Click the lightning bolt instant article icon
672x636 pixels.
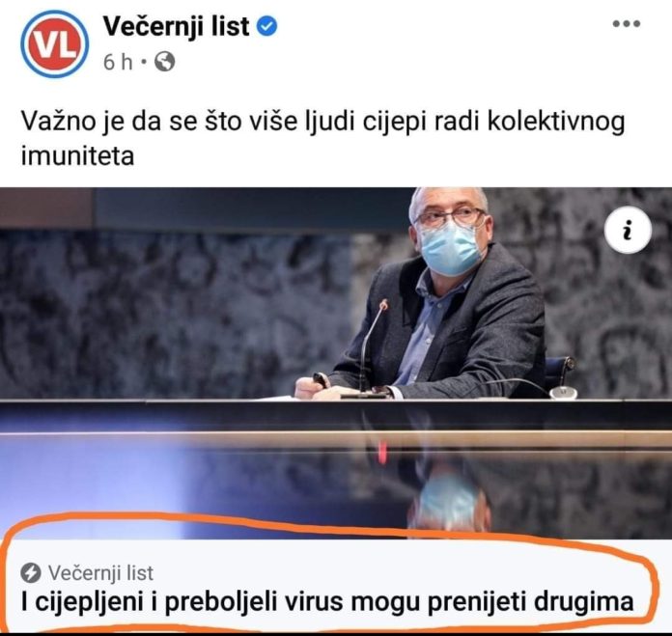[31, 573]
